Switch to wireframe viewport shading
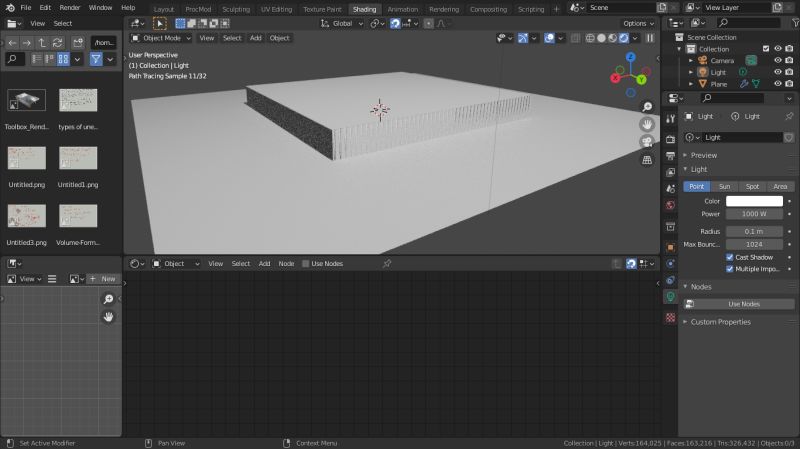 point(590,38)
